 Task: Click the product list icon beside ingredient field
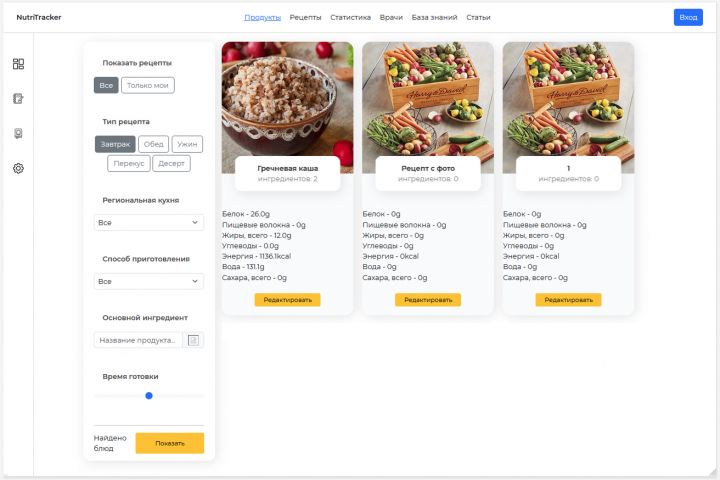194,340
